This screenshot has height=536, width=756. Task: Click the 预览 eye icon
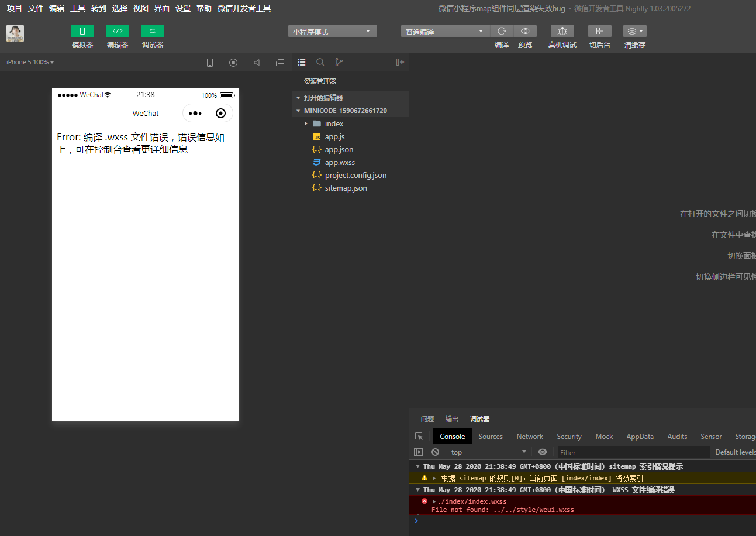coord(525,31)
